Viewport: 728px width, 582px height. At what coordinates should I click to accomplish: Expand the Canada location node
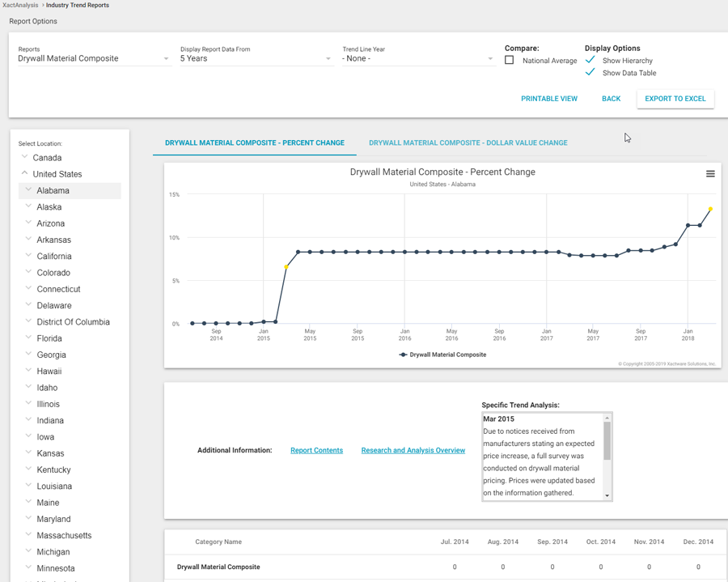(x=24, y=158)
